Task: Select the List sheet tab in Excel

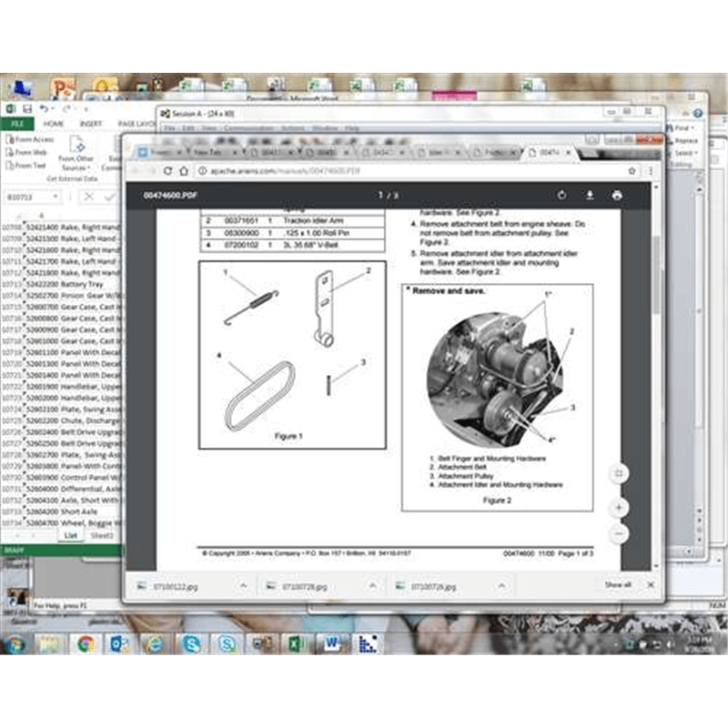Action: (x=70, y=535)
